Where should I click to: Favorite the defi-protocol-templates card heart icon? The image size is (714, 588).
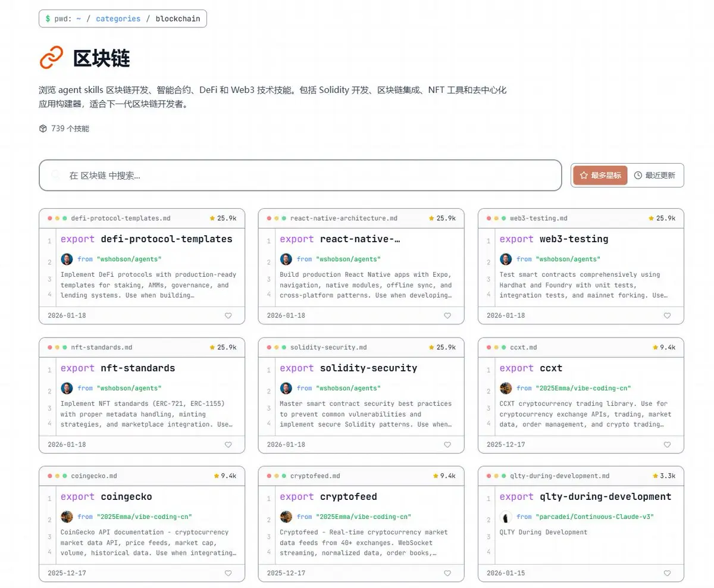[x=228, y=316]
